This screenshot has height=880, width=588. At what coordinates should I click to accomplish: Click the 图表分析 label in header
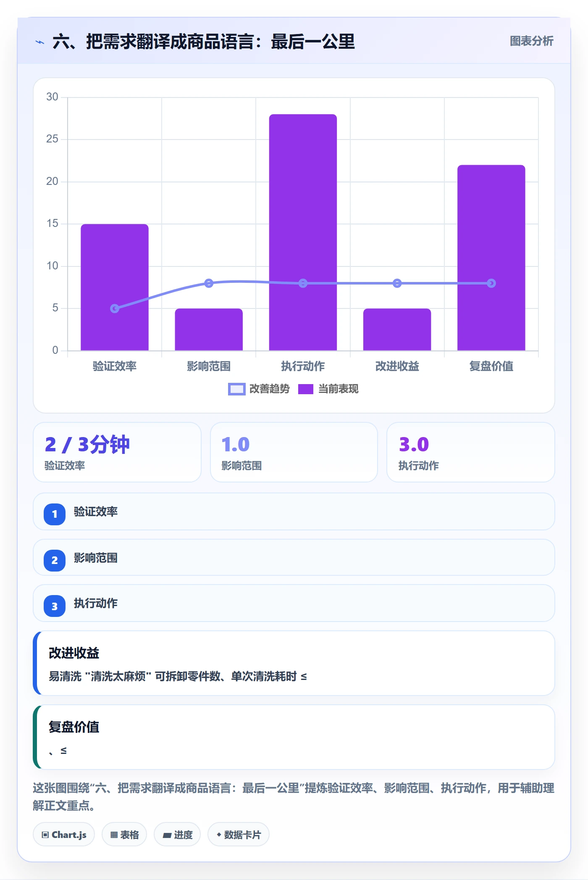(531, 41)
